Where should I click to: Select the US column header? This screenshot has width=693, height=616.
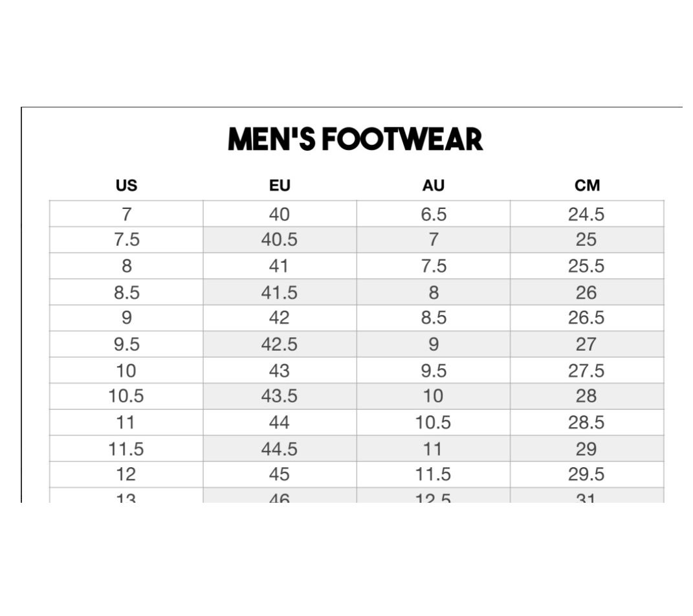pyautogui.click(x=126, y=186)
